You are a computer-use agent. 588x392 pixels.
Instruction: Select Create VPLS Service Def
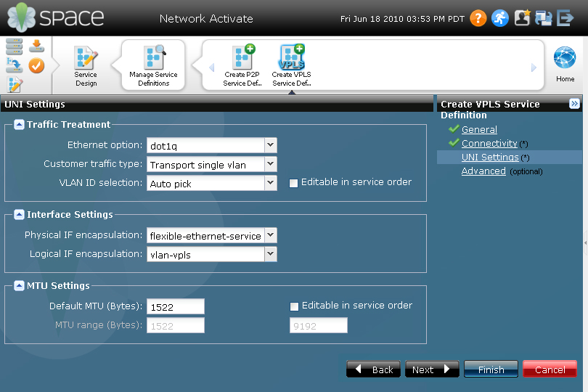[x=291, y=65]
